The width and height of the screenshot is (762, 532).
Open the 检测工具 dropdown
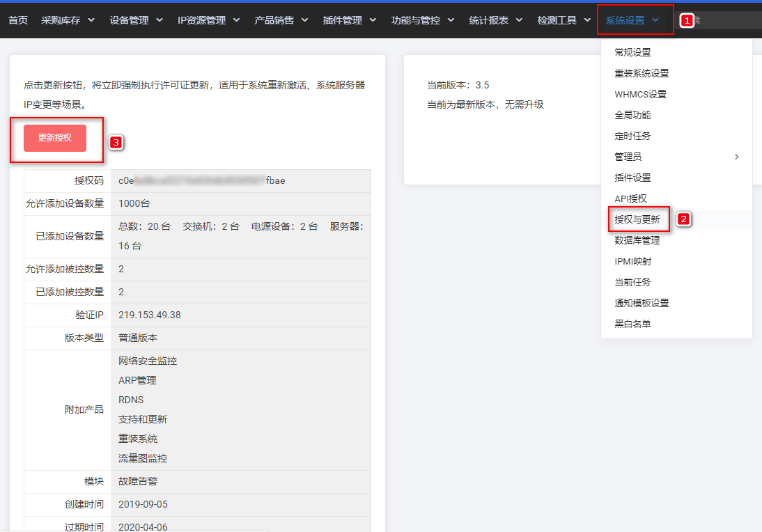(x=563, y=20)
